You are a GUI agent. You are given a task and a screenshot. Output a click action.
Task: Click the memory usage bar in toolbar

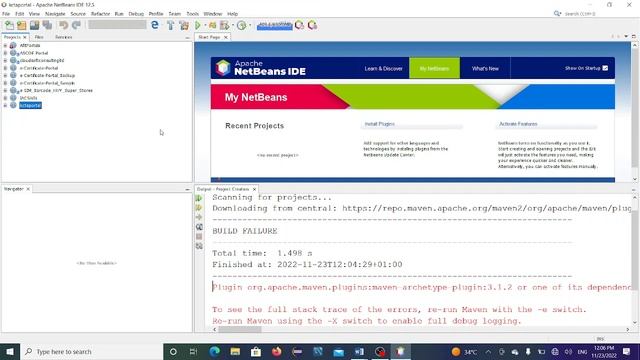[275, 25]
